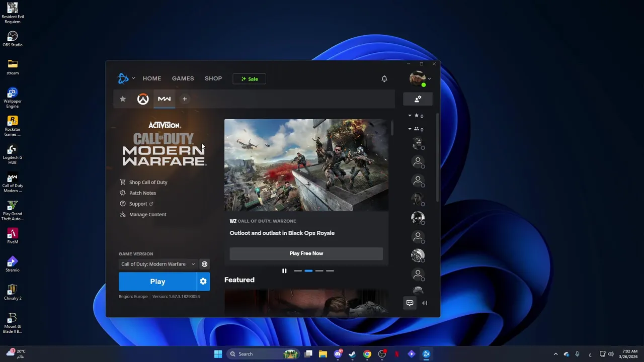Click the blue Play button
Screen dimensions: 644x362
point(157,282)
